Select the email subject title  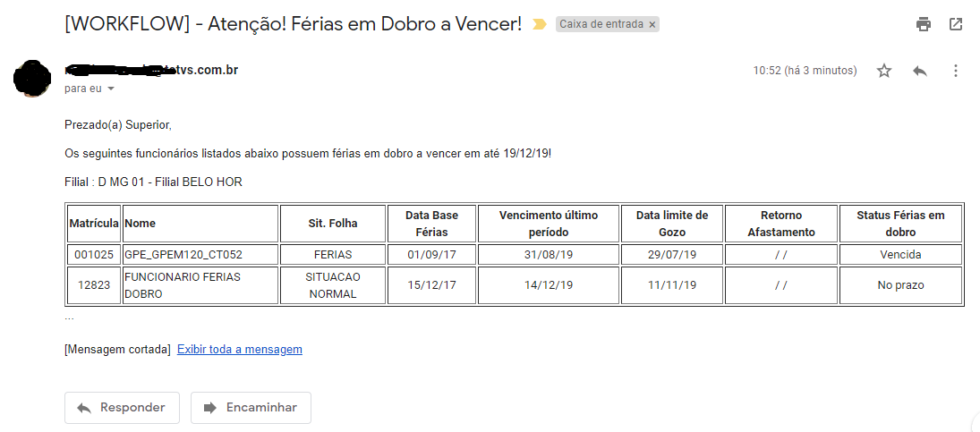coord(293,24)
